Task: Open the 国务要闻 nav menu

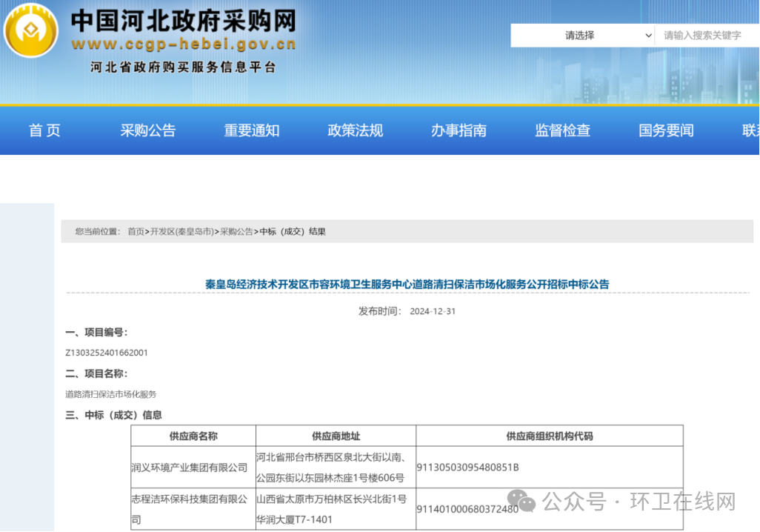Action: [667, 130]
